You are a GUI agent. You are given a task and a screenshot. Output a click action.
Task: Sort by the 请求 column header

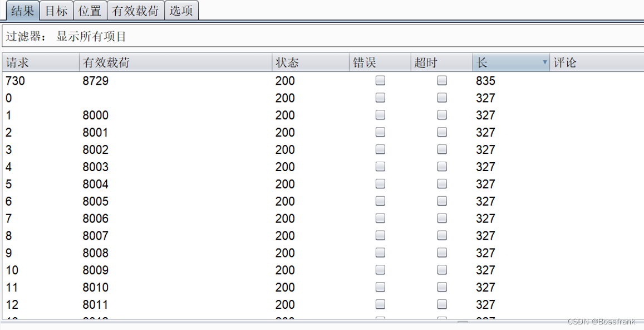tap(41, 62)
